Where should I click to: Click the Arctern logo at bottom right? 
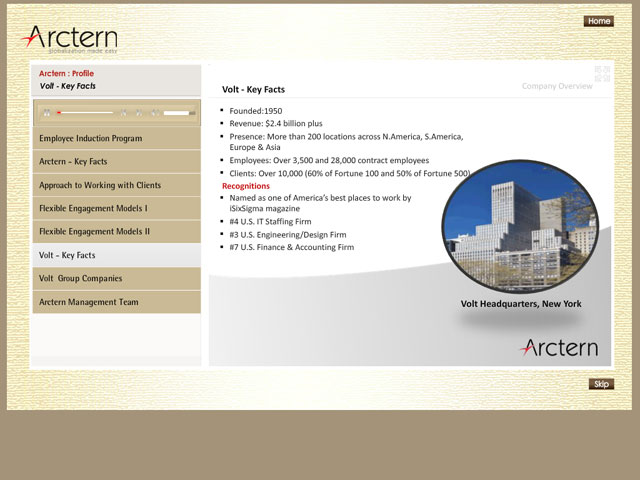(558, 348)
